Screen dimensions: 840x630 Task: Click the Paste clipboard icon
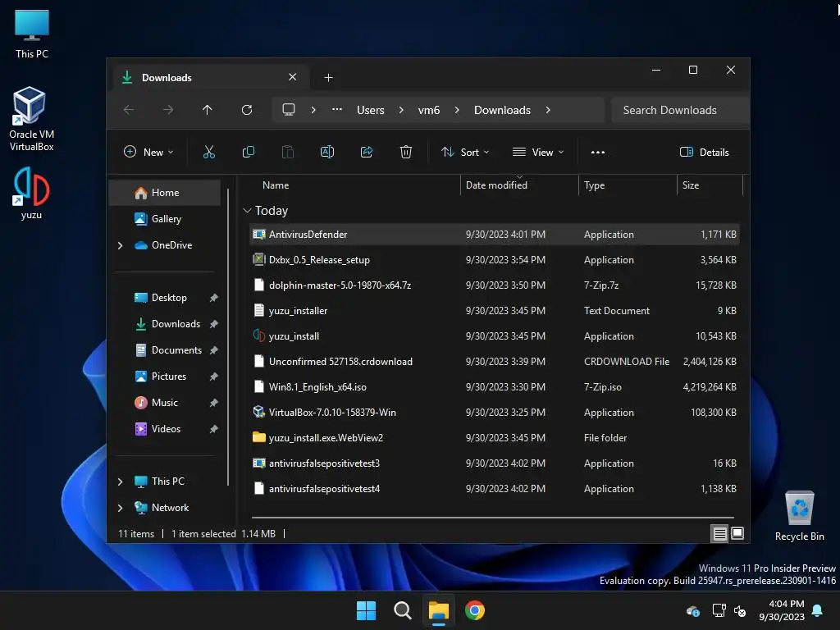pyautogui.click(x=288, y=152)
